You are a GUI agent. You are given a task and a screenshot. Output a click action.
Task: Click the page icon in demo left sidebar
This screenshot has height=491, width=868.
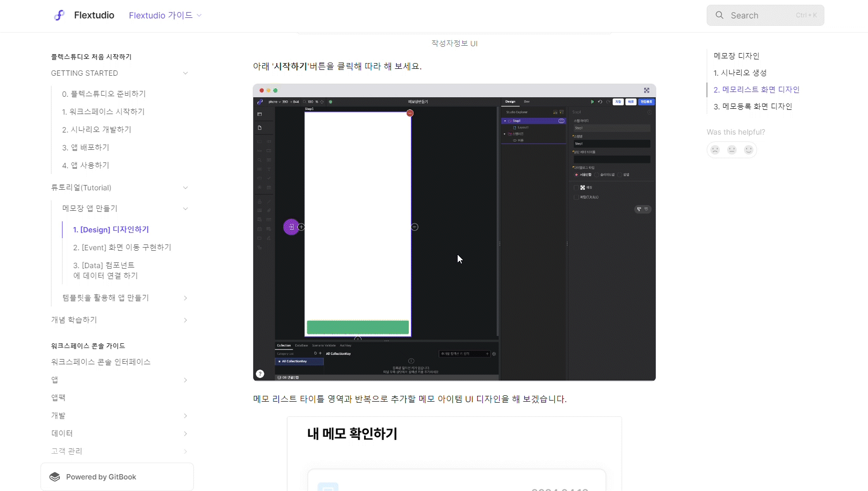click(260, 128)
